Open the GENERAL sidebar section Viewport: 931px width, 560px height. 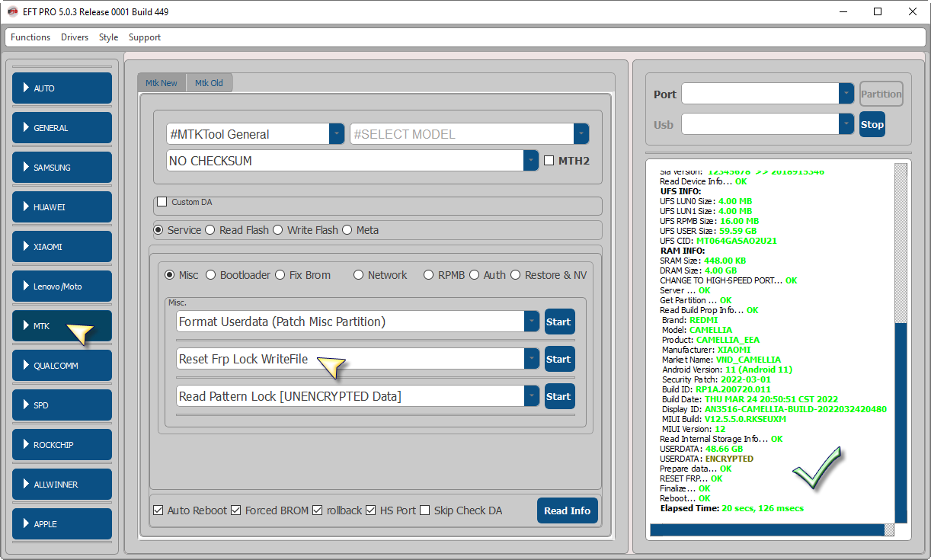pos(62,128)
